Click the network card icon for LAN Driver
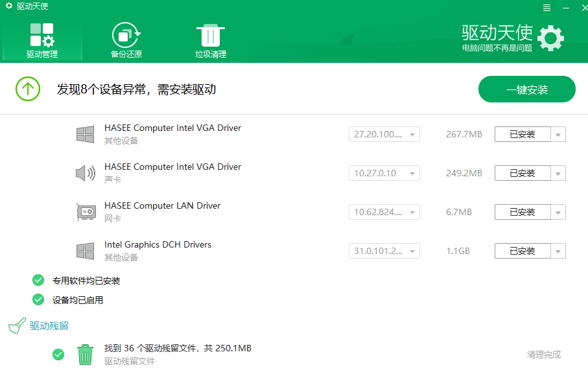This screenshot has height=374, width=588. (86, 212)
